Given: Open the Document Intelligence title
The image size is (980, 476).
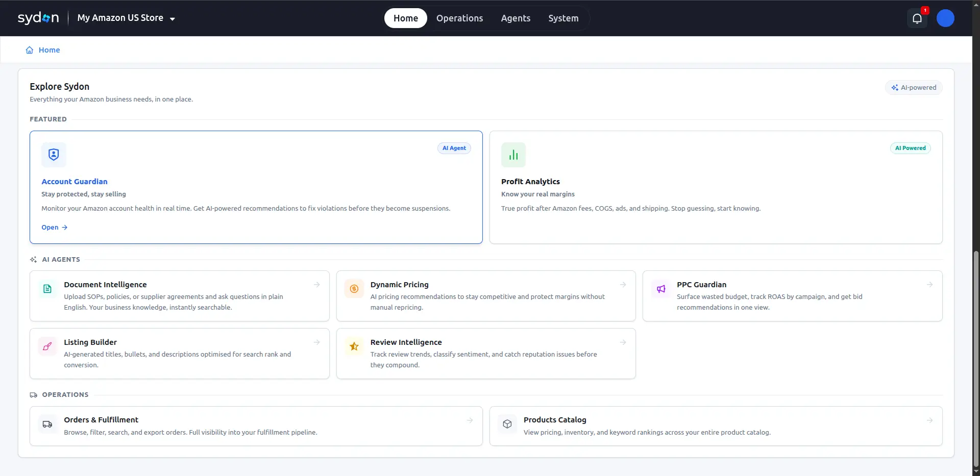Looking at the screenshot, I should 105,285.
